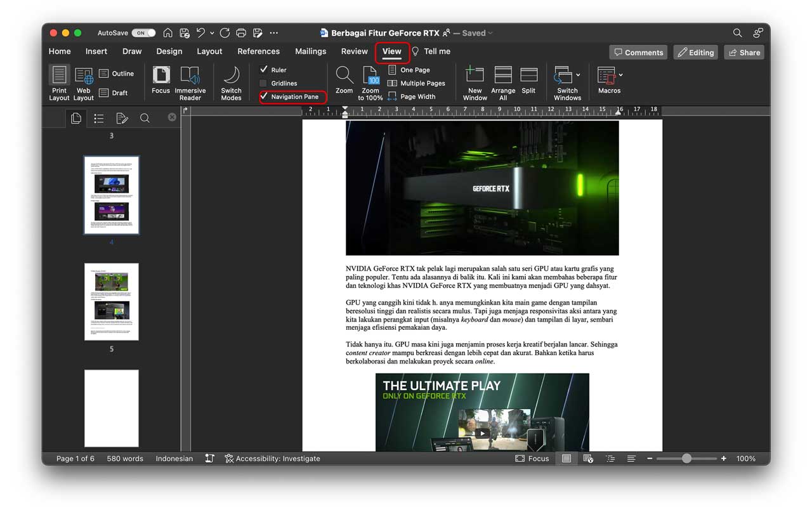The width and height of the screenshot is (812, 510).
Task: Show headings list in navigation pane
Action: pyautogui.click(x=99, y=118)
